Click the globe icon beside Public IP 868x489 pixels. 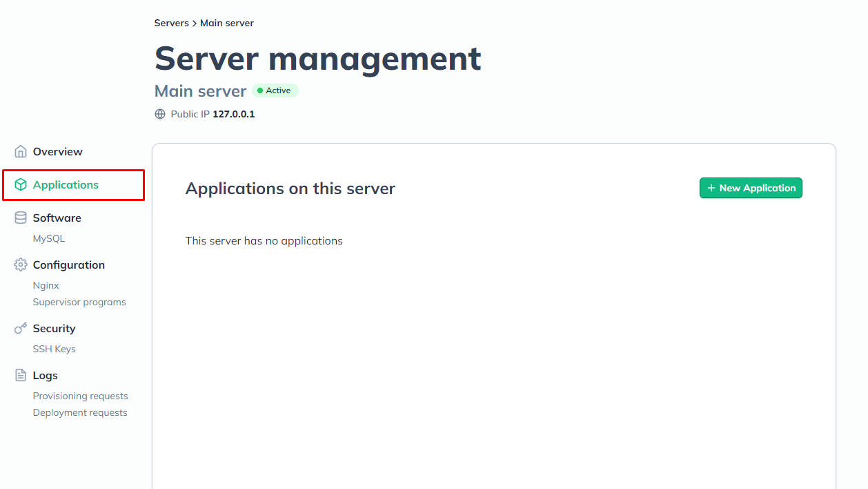pyautogui.click(x=160, y=114)
